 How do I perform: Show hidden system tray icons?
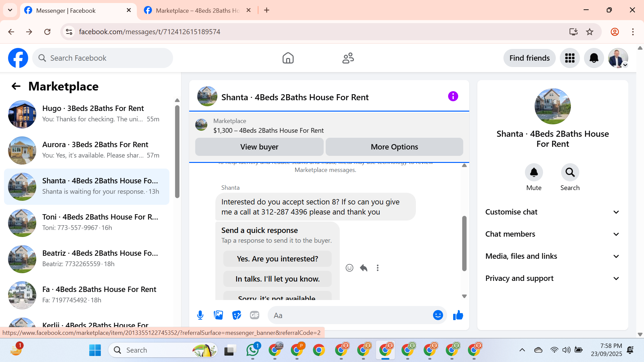pyautogui.click(x=522, y=350)
